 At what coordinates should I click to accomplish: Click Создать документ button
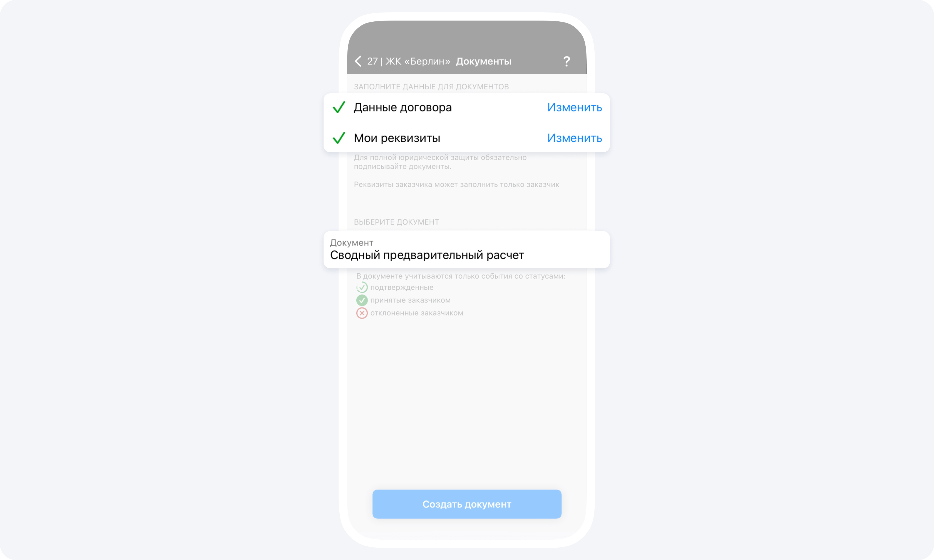tap(467, 504)
